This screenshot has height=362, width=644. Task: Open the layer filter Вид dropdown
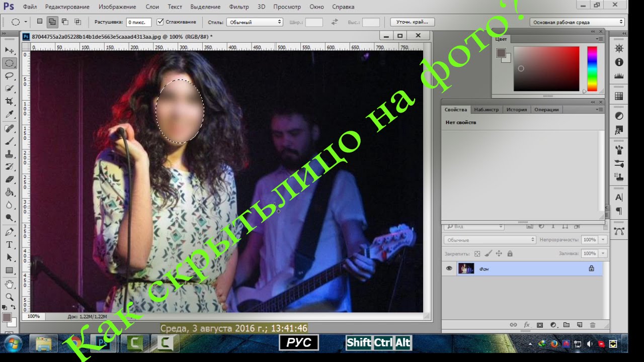click(x=474, y=227)
